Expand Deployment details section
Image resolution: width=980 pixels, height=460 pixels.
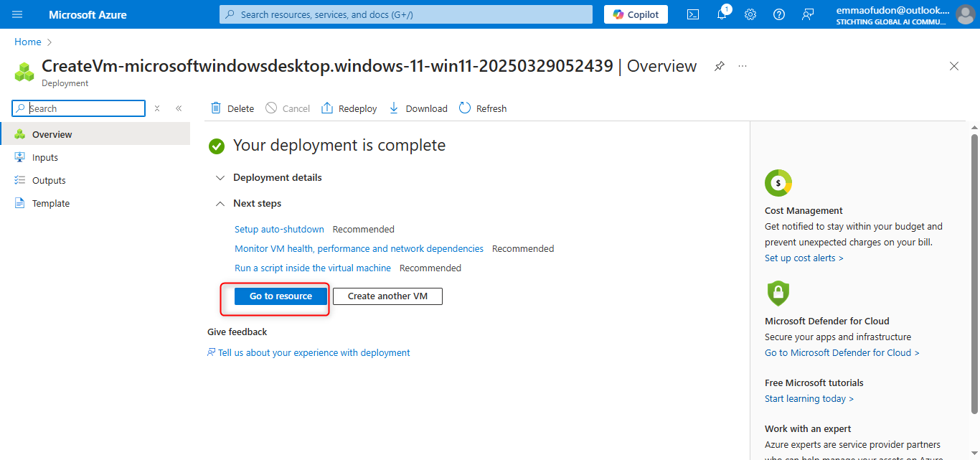point(268,177)
